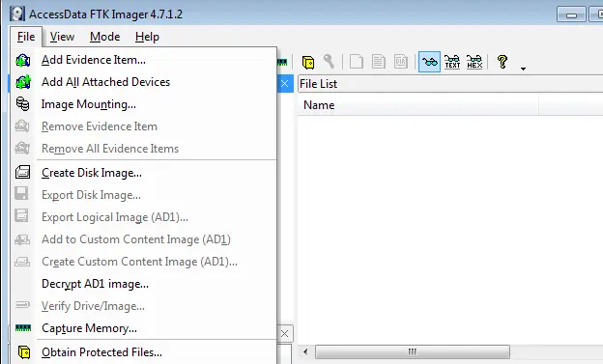
Task: Click the blank page toolbar icon
Action: tap(357, 62)
